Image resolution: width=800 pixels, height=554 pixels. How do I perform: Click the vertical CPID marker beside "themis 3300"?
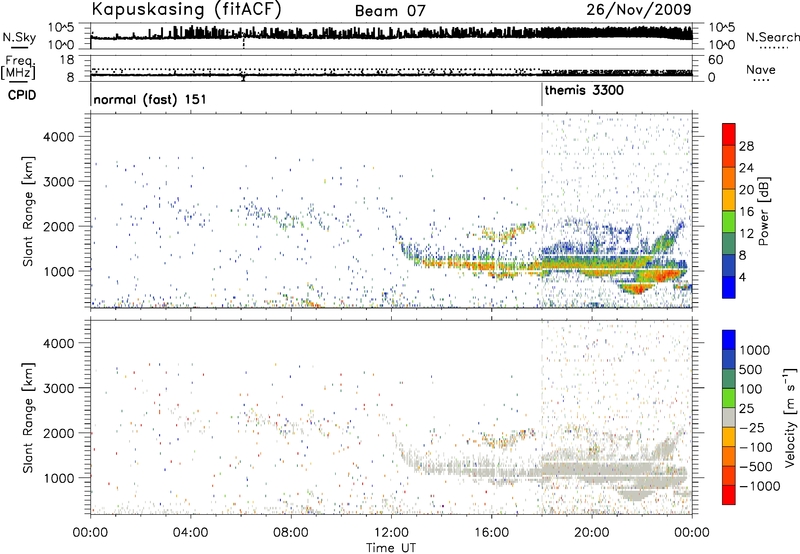542,94
